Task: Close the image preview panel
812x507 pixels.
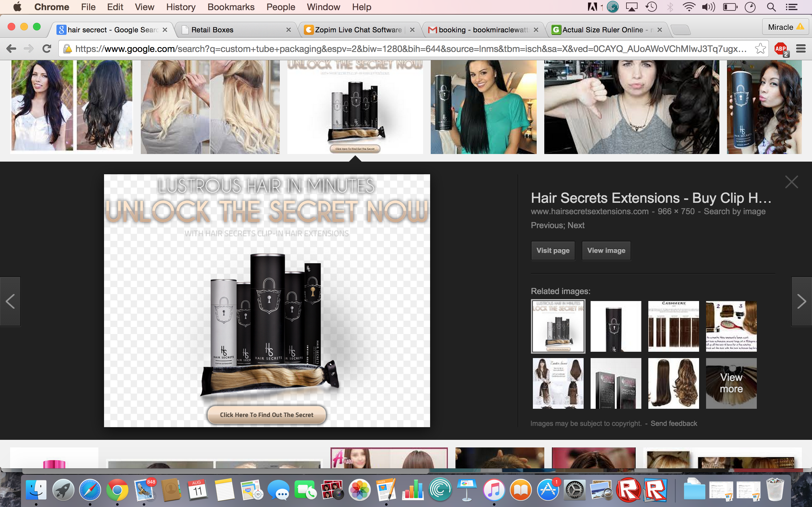Action: point(791,182)
